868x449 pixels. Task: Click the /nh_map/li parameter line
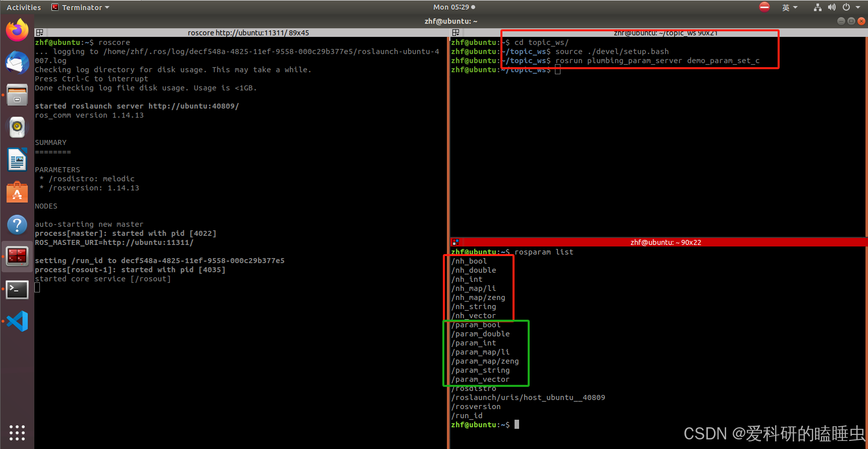[474, 288]
